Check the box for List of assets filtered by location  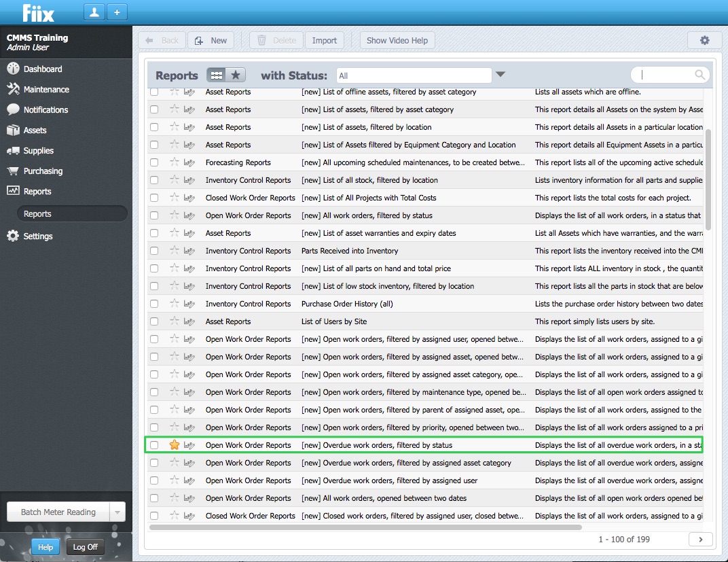pos(154,127)
